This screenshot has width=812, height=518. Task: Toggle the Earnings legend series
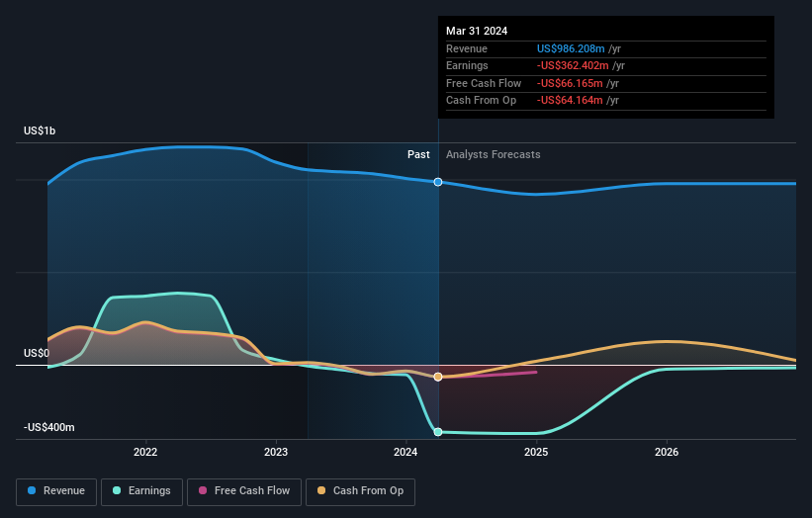pos(141,491)
